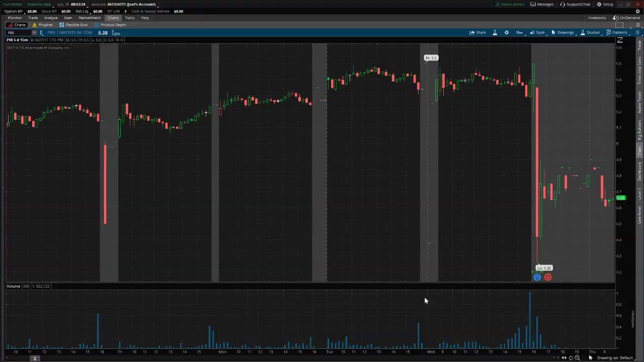Click the PIR symbol input field

(19, 33)
